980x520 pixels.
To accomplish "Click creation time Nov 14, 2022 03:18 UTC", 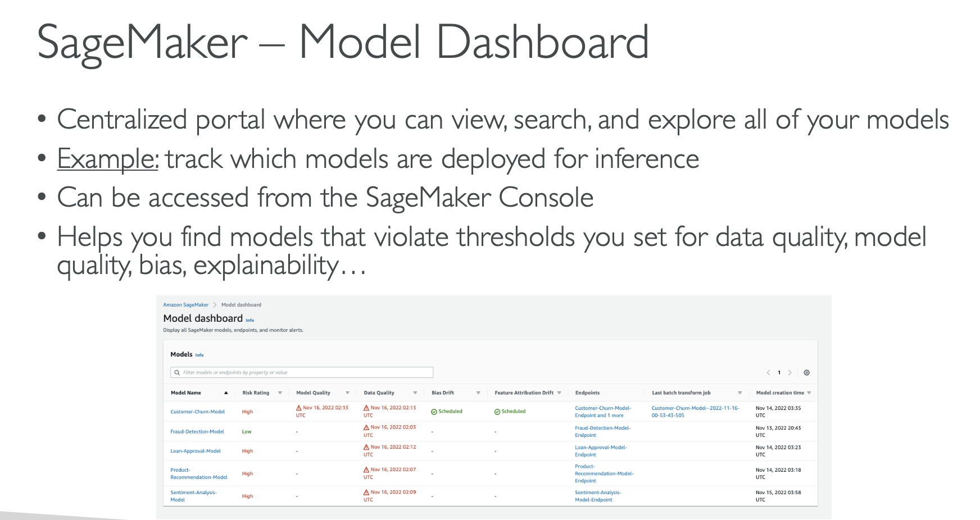I will click(x=778, y=473).
